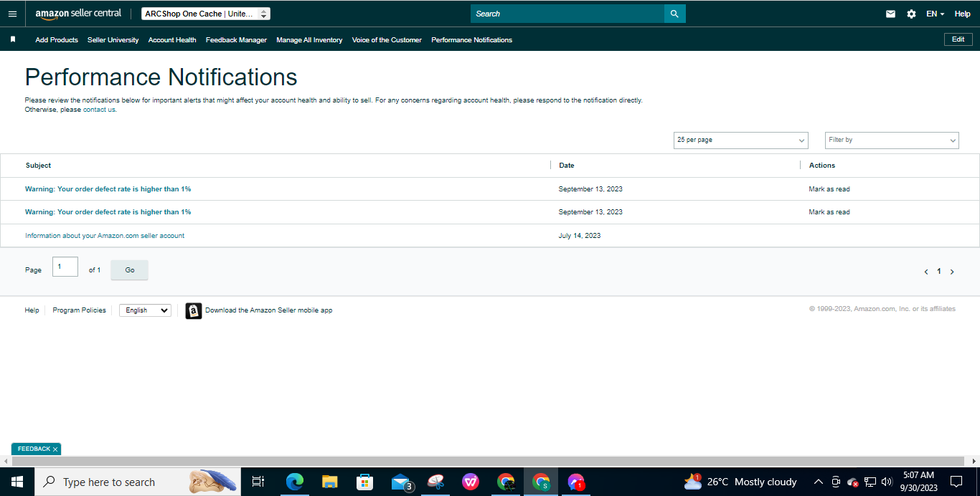Click the Amazon Seller app icon
980x496 pixels.
coord(194,310)
